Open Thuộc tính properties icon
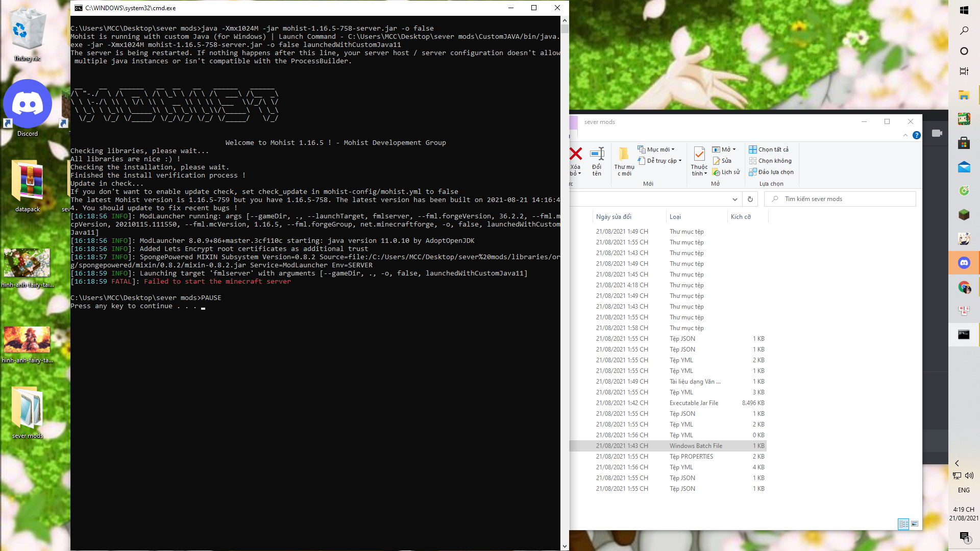The width and height of the screenshot is (980, 551). (x=699, y=154)
